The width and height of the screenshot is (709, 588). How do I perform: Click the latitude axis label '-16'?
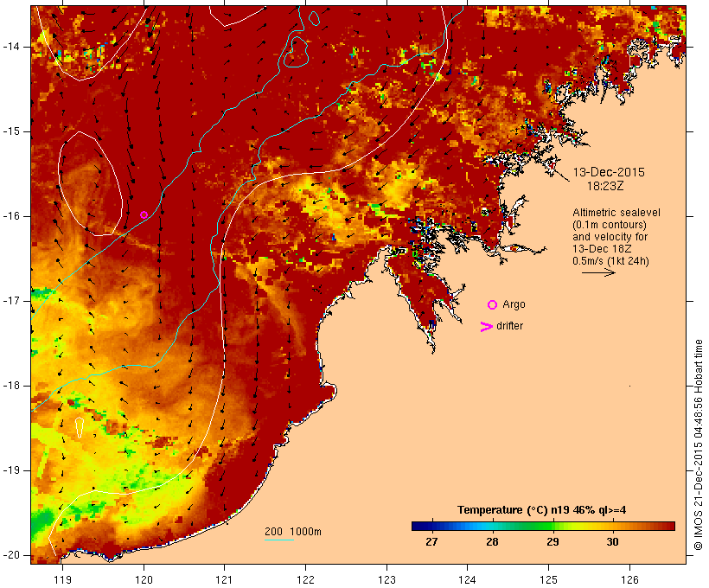click(11, 216)
